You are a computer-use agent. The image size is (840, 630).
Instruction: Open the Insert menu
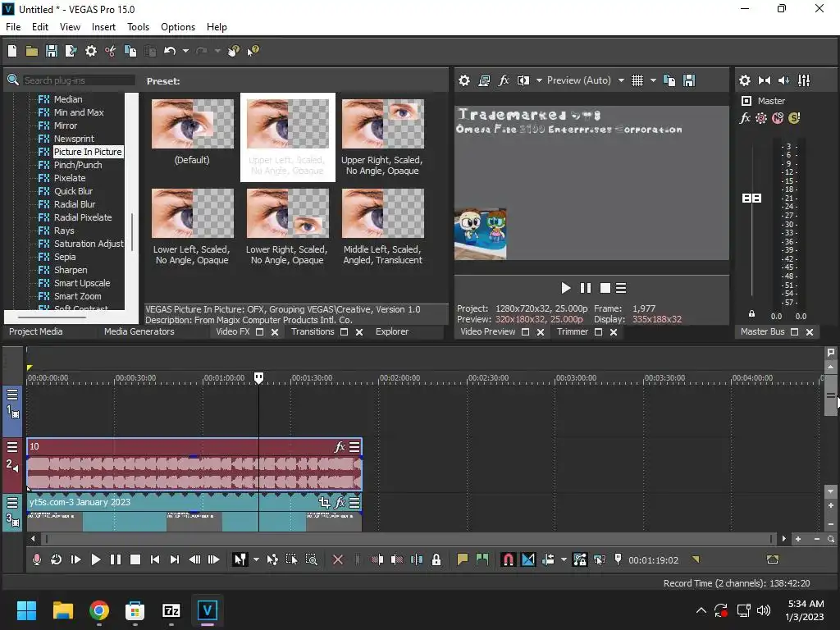point(103,27)
